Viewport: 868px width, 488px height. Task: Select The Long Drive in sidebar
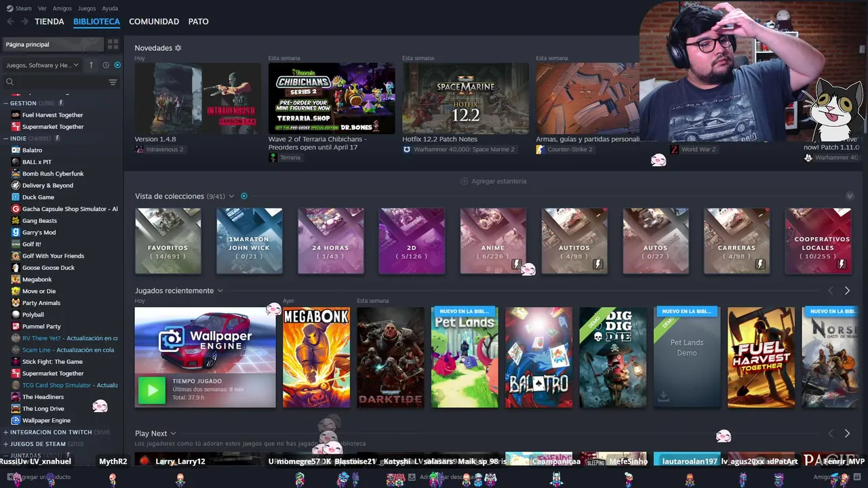coord(43,409)
